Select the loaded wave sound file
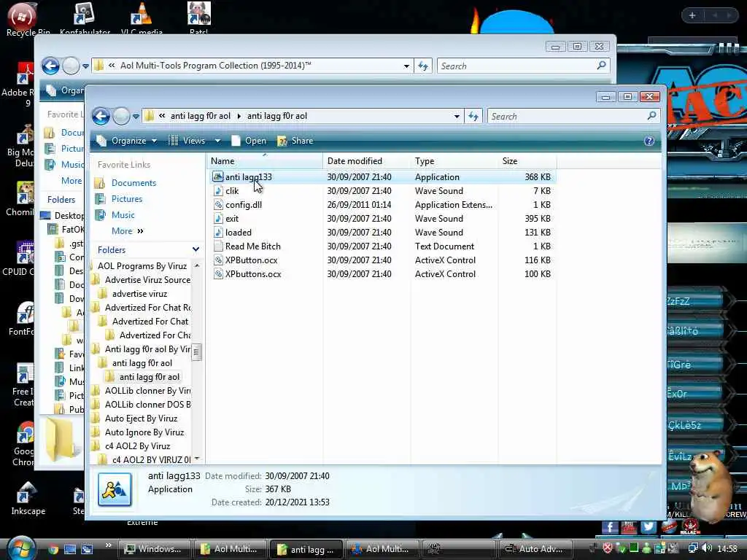 click(x=238, y=233)
